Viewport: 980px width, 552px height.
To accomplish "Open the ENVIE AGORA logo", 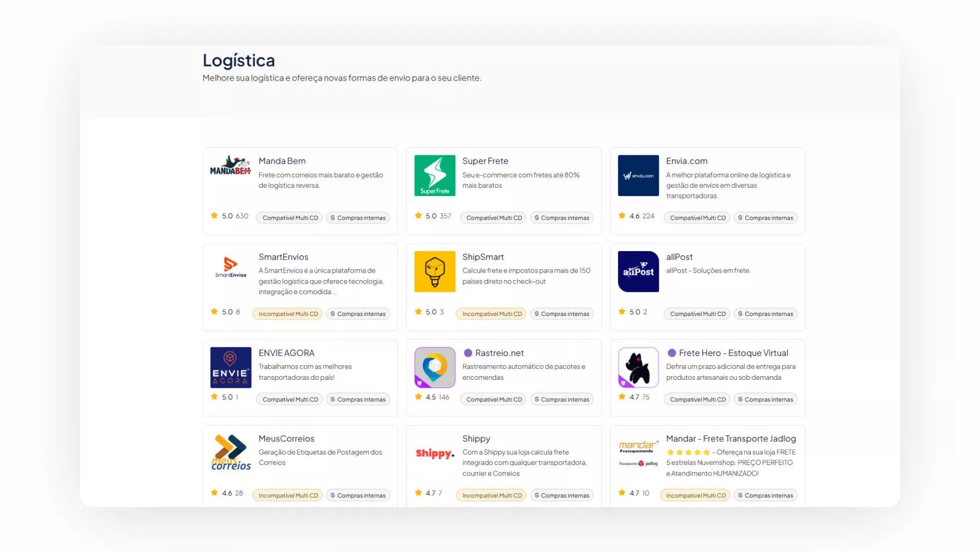I will tap(231, 368).
